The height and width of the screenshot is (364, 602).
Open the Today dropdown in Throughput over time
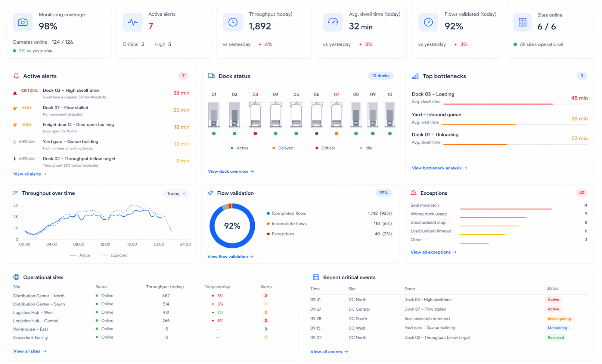pos(176,193)
